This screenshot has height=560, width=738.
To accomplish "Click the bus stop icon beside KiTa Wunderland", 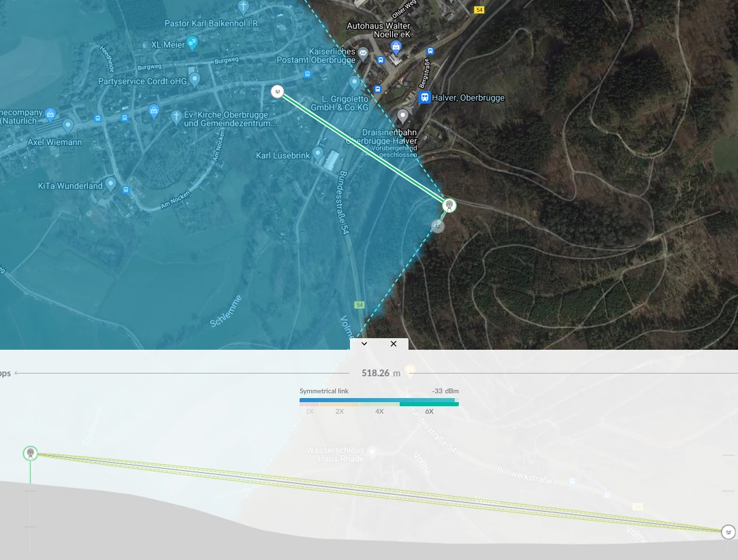I will pos(126,190).
